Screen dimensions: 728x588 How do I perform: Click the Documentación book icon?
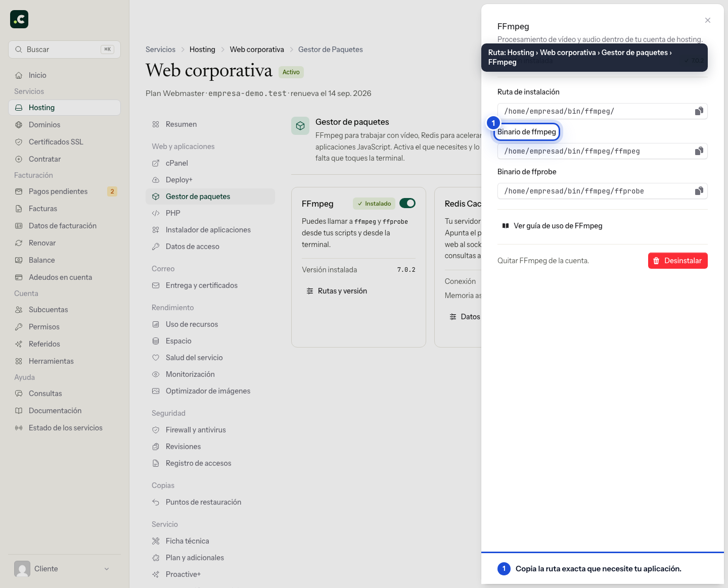[x=19, y=411]
